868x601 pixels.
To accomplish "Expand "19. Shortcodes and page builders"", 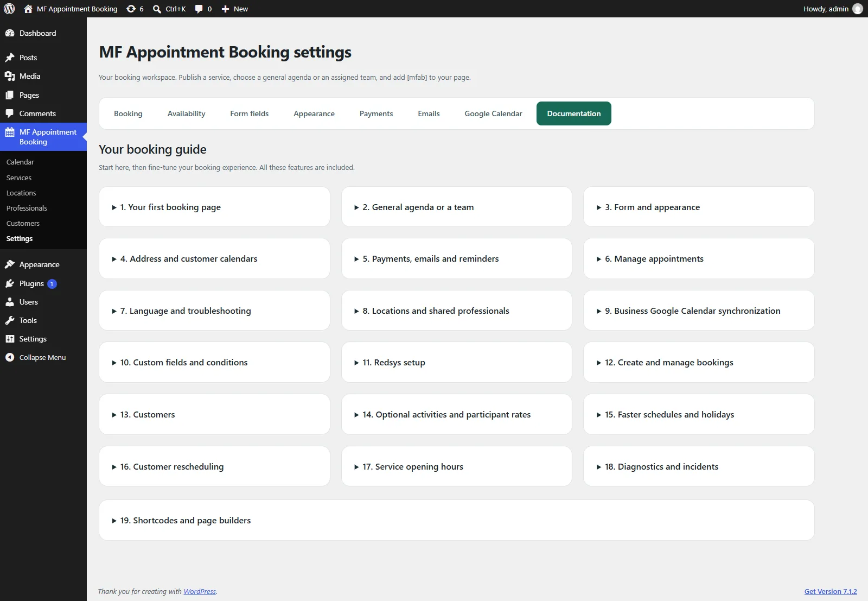I will tap(457, 520).
